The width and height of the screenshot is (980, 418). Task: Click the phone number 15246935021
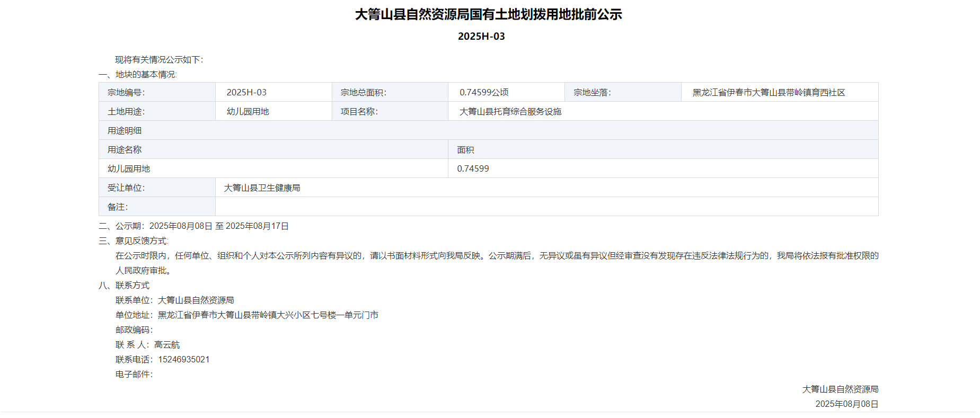click(x=184, y=360)
